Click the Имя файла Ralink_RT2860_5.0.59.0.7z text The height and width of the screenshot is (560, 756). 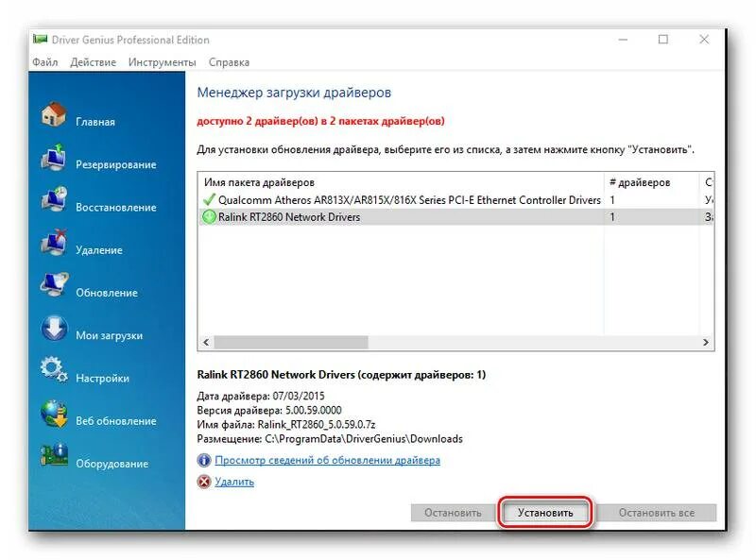pyautogui.click(x=286, y=425)
